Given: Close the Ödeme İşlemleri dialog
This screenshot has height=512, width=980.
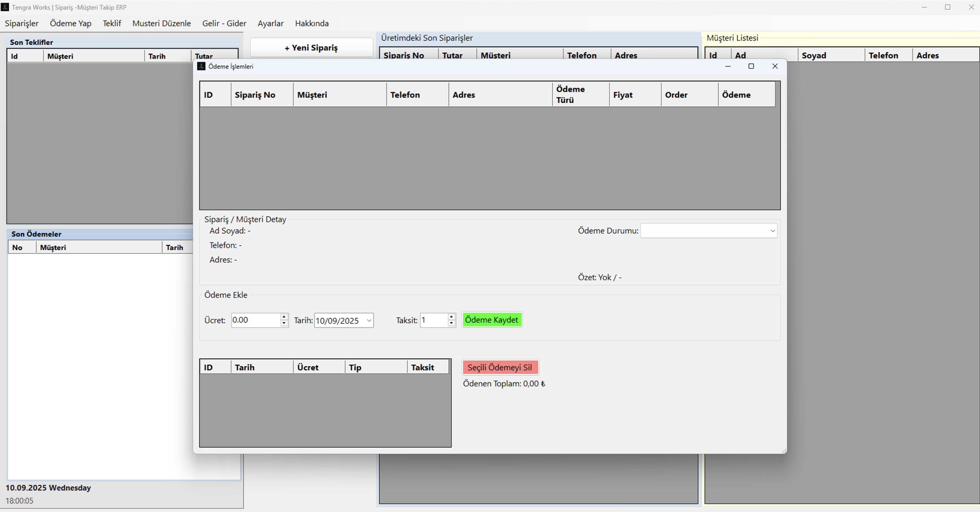Looking at the screenshot, I should pos(775,66).
